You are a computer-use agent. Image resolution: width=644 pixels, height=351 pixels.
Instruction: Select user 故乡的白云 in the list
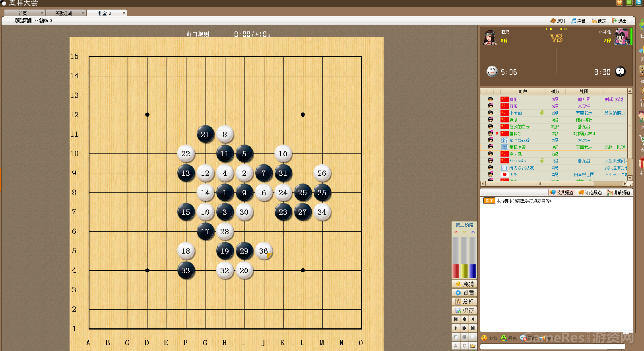(554, 127)
